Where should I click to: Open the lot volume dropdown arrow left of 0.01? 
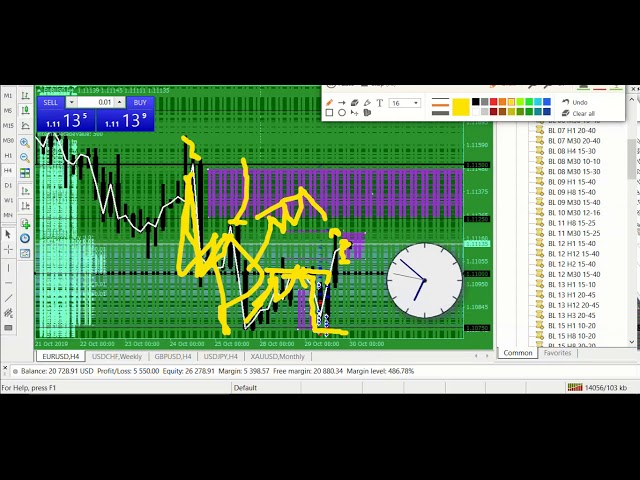pyautogui.click(x=72, y=102)
